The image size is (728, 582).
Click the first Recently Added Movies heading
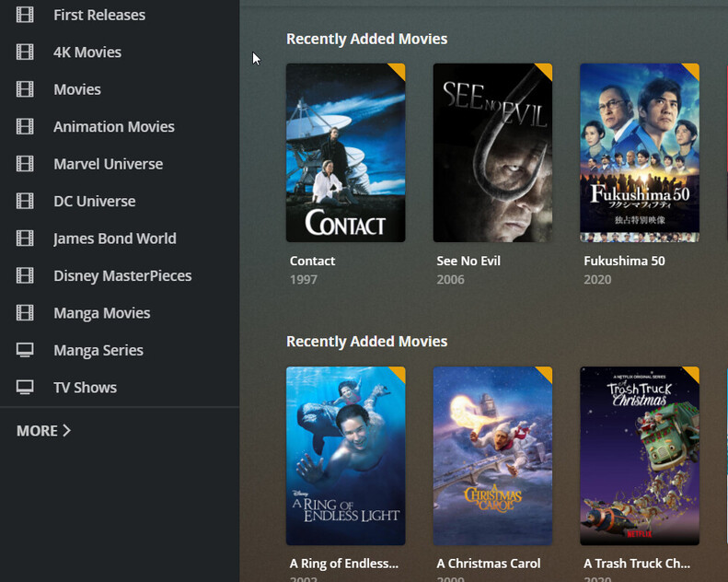point(367,39)
